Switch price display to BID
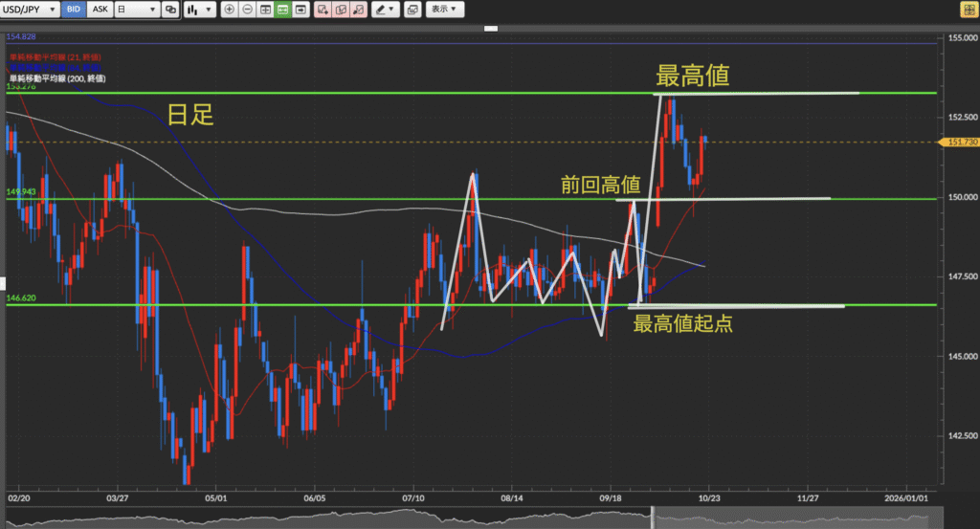This screenshot has height=529, width=980. 74,10
